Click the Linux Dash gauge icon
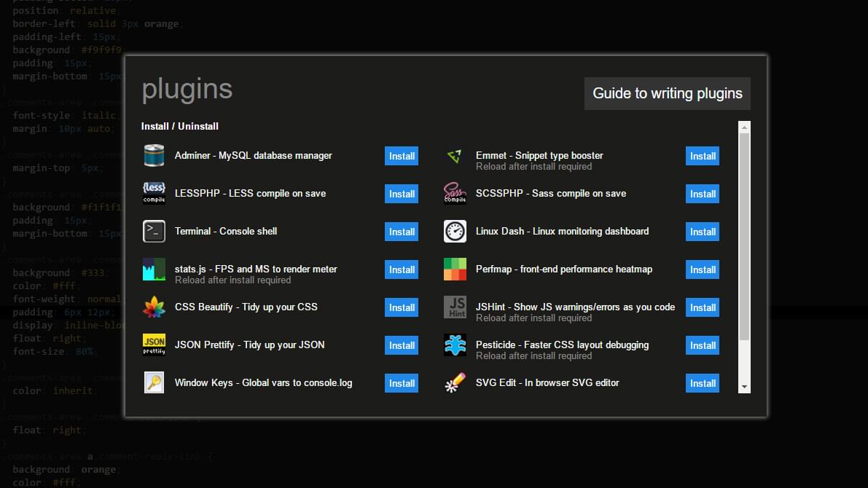The image size is (868, 488). click(x=455, y=232)
